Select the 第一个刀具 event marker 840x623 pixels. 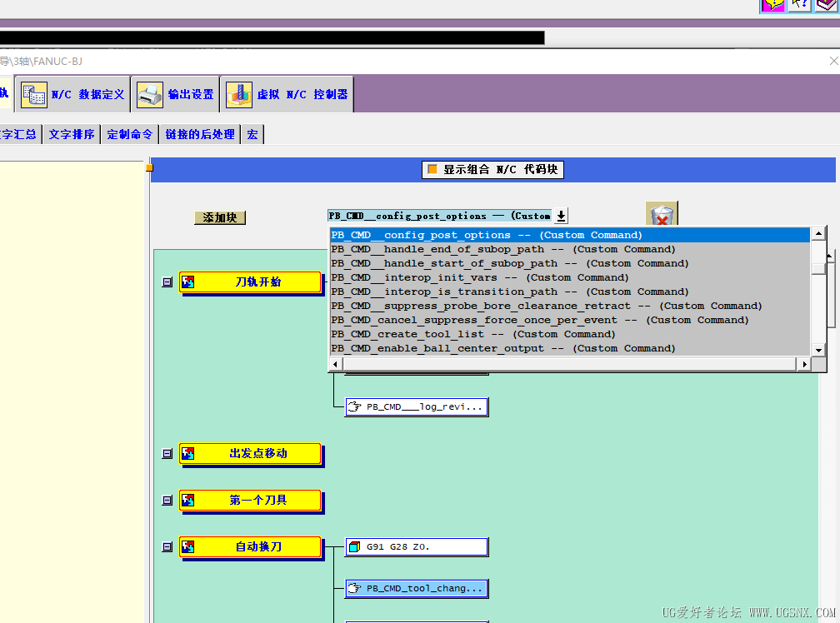click(x=250, y=500)
